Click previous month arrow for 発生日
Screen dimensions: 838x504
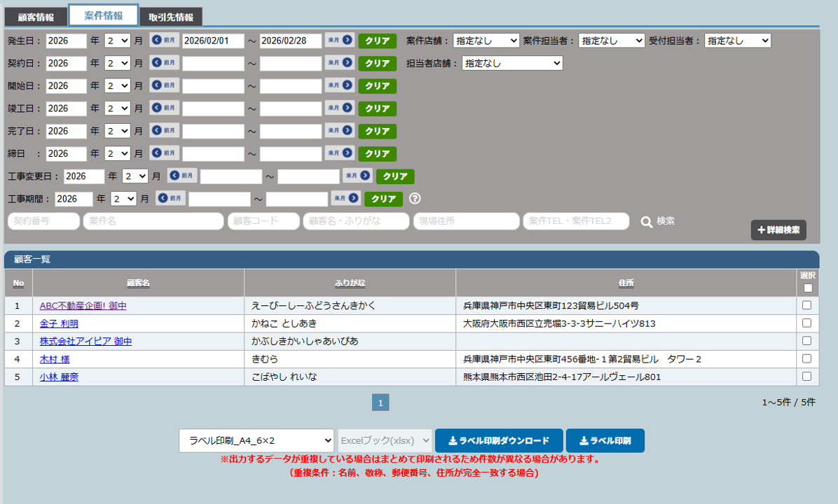(x=164, y=41)
